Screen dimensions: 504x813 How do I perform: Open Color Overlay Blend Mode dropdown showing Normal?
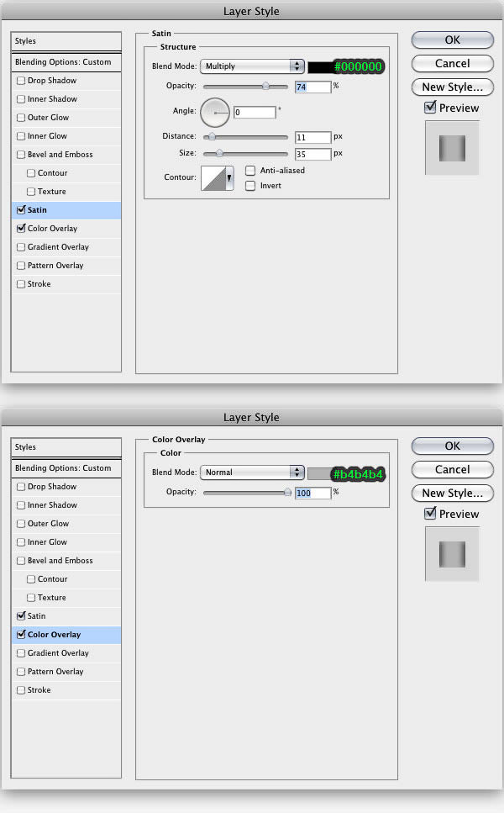pyautogui.click(x=252, y=472)
